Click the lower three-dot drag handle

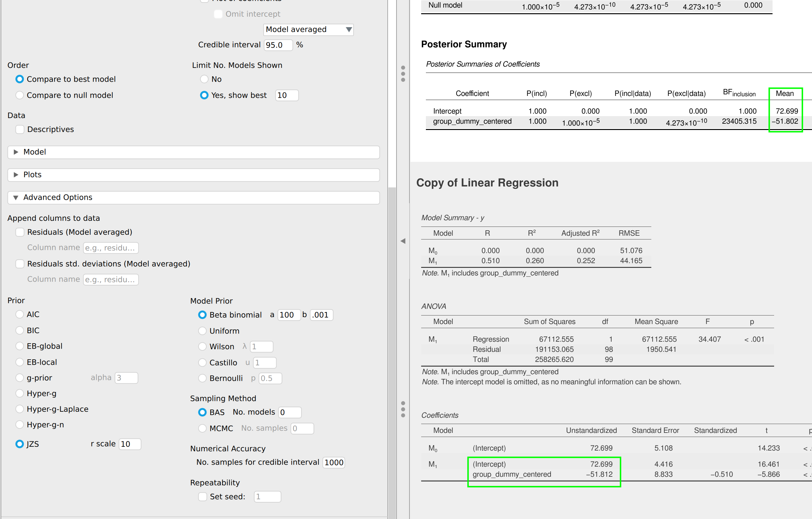403,410
